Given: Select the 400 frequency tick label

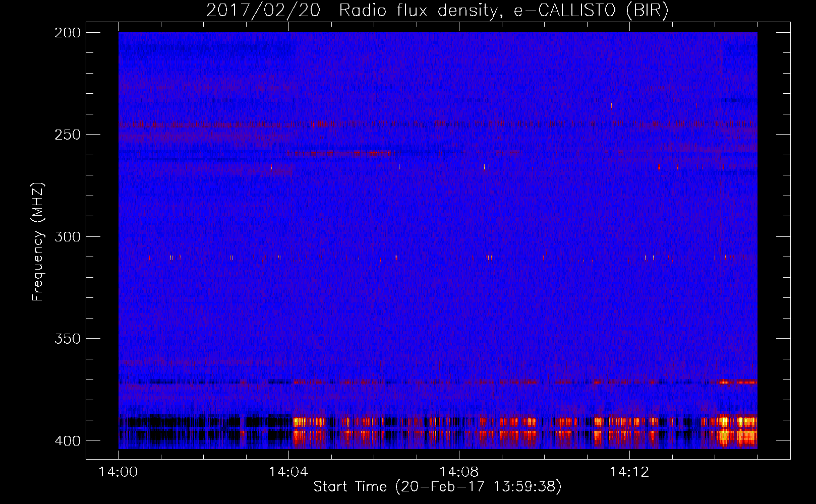Looking at the screenshot, I should click(x=68, y=441).
